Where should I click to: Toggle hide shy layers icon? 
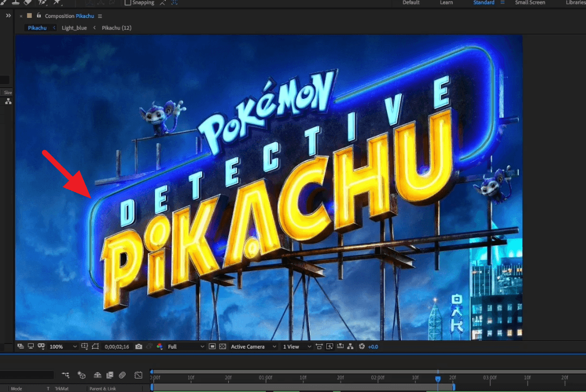click(x=97, y=375)
